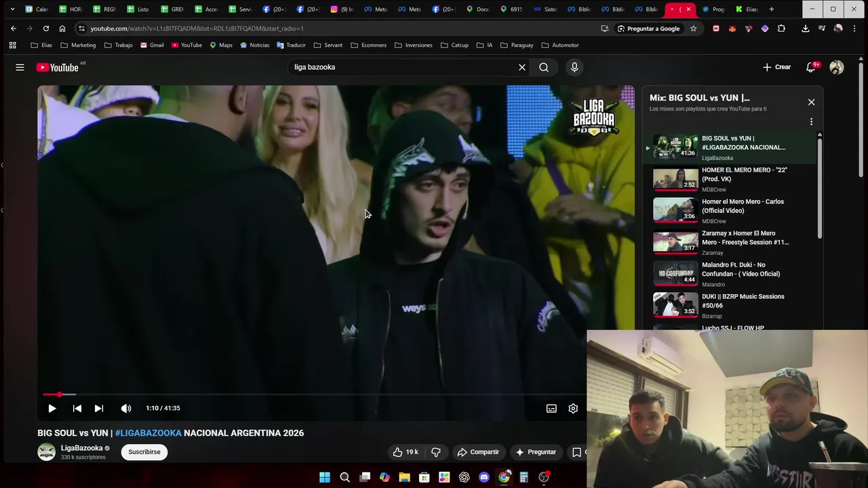Skip to the next video
868x488 pixels.
[99, 408]
